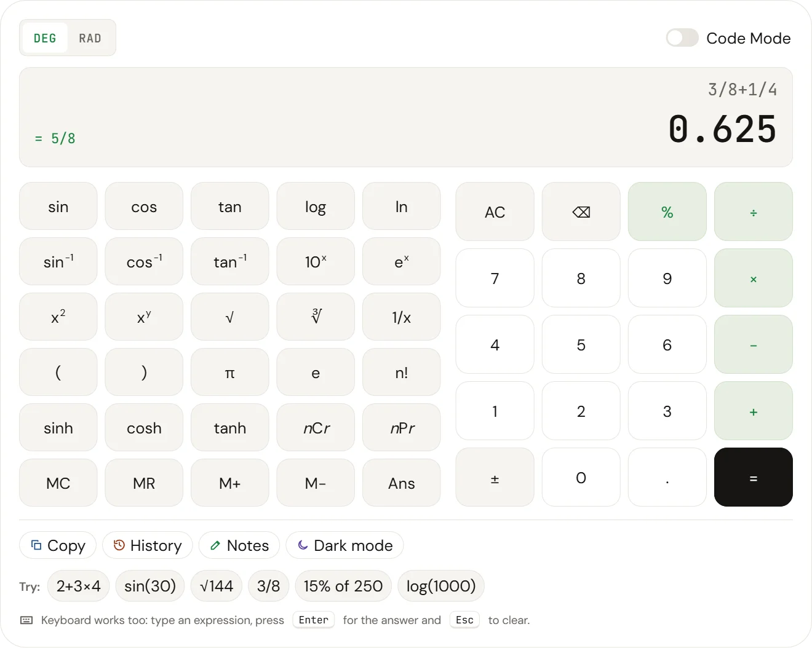Click digit 8 on keypad
This screenshot has width=812, height=648.
[x=581, y=278]
